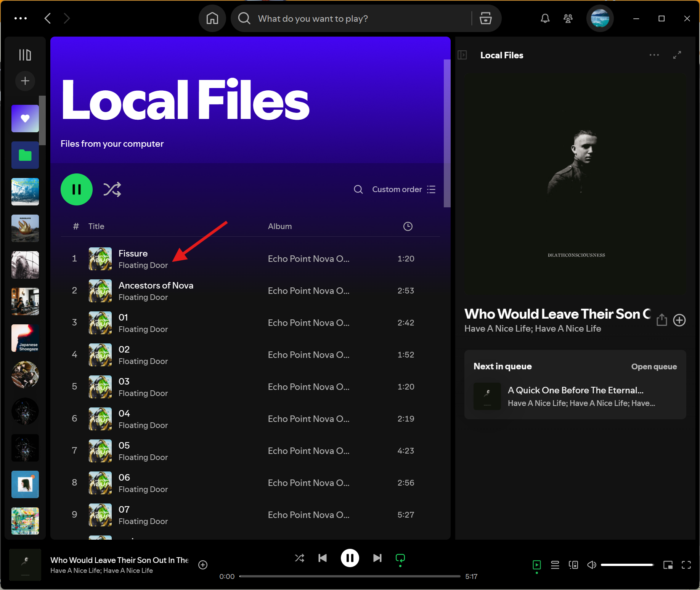Toggle Now Playing view icon in bottom bar
700x590 pixels.
point(537,565)
